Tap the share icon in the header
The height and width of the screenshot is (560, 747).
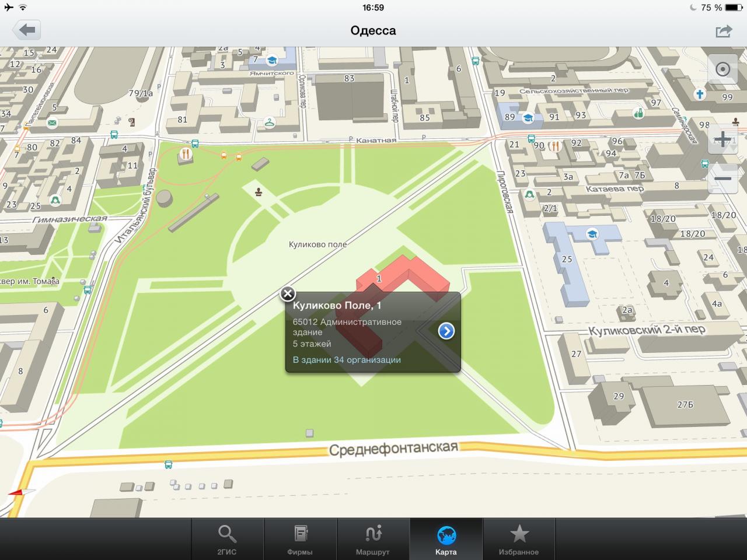(724, 31)
